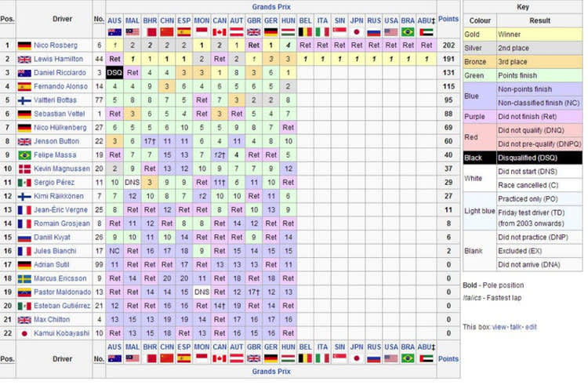Image resolution: width=588 pixels, height=392 pixels.
Task: Click the Venezuelan flag beside Pastor Maldonado
Action: pyautogui.click(x=24, y=292)
